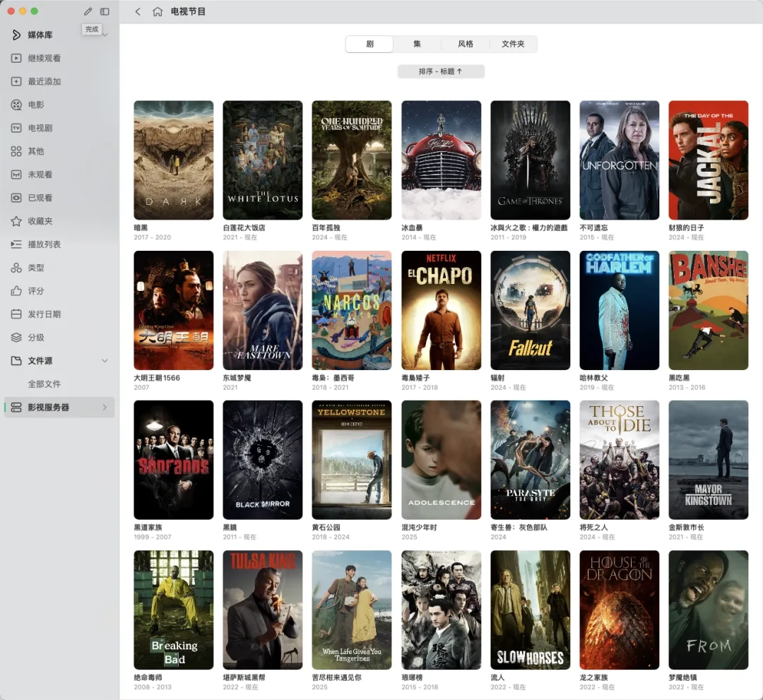The width and height of the screenshot is (763, 700).
Task: Open the 排序 - 标题 sort dropdown
Action: pos(441,71)
